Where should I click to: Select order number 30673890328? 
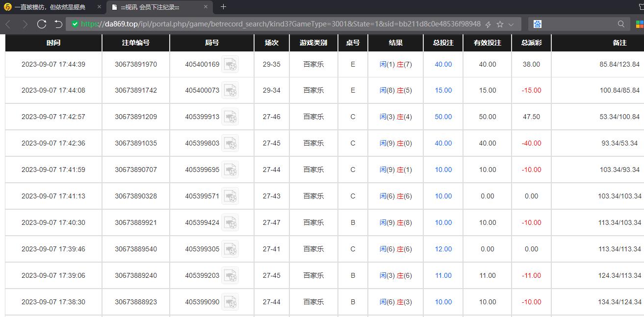point(136,196)
